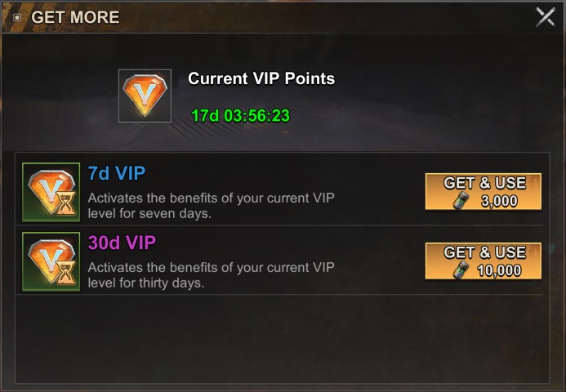The height and width of the screenshot is (392, 566).
Task: Click the empty list area below 30d VIP
Action: click(x=283, y=339)
